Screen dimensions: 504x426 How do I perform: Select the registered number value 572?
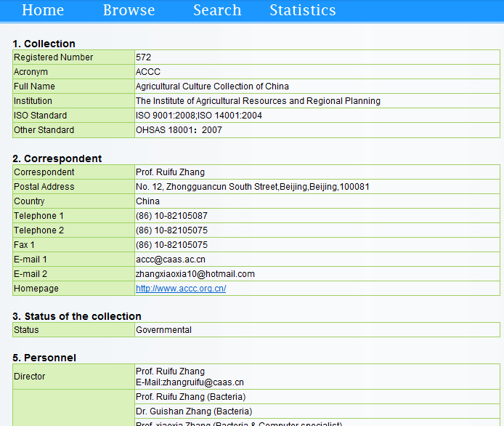tap(143, 57)
